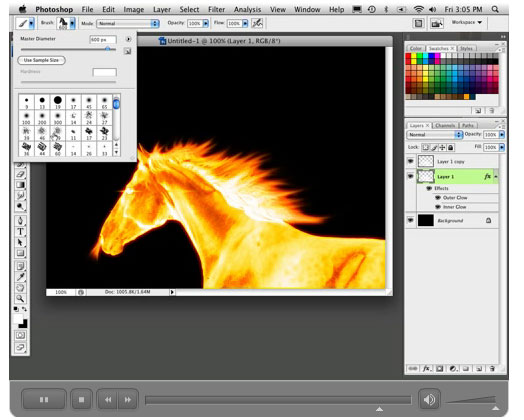Pause the video playback
524x420 pixels.
(44, 399)
